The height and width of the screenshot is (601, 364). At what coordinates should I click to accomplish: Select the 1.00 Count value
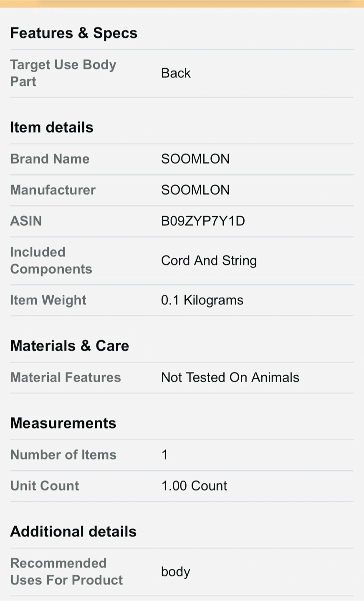click(194, 486)
